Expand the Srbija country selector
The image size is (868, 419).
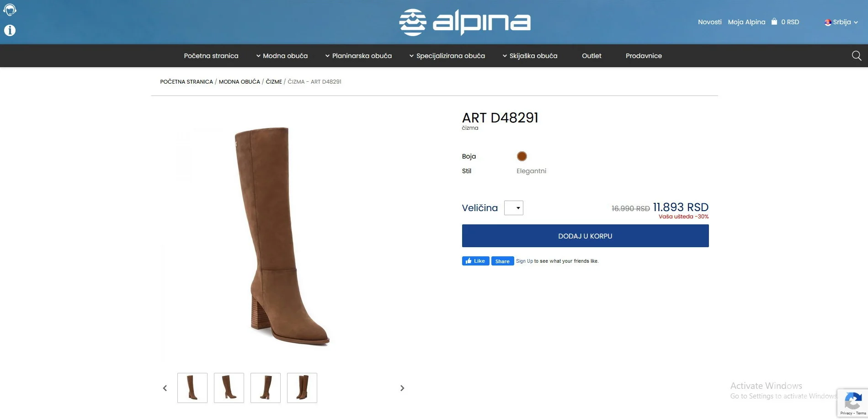point(841,22)
